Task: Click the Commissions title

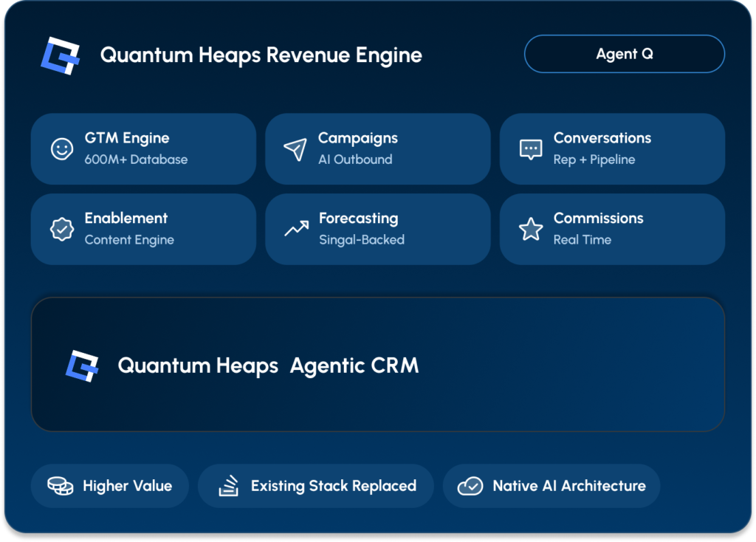Action: pos(598,218)
